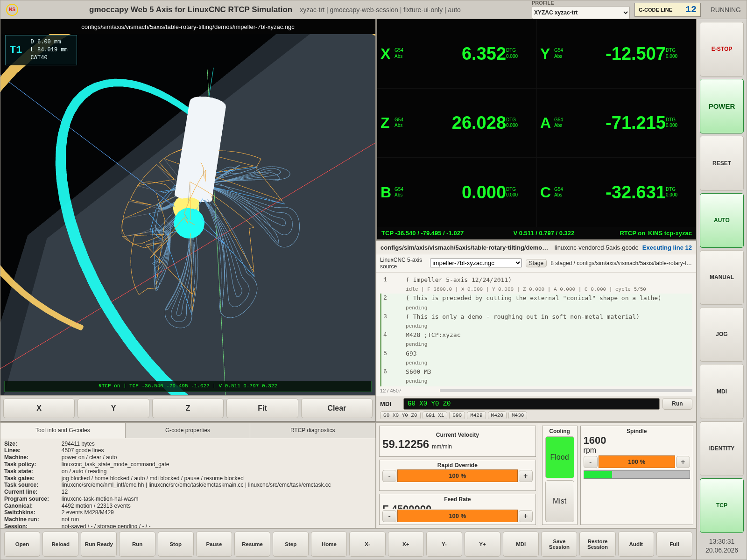The width and height of the screenshot is (747, 560).
Task: Click the RESET button
Action: tap(721, 163)
